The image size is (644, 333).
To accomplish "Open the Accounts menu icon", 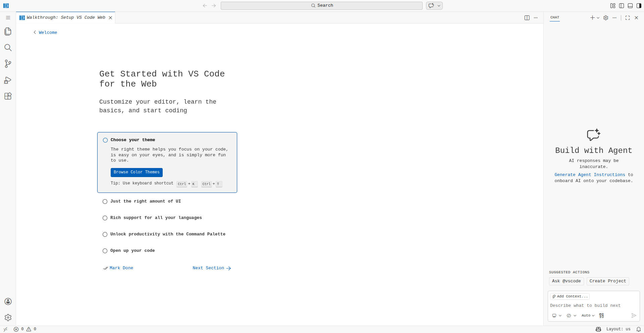I will pyautogui.click(x=8, y=301).
